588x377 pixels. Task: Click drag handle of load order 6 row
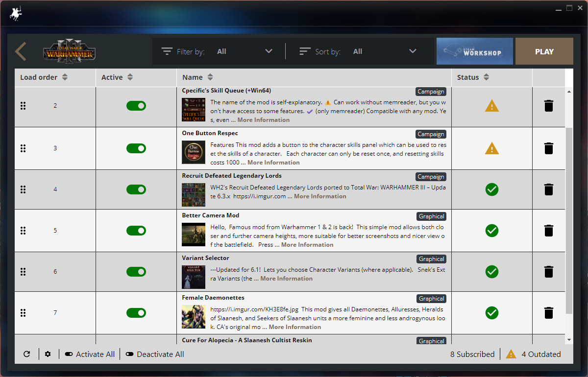(23, 272)
